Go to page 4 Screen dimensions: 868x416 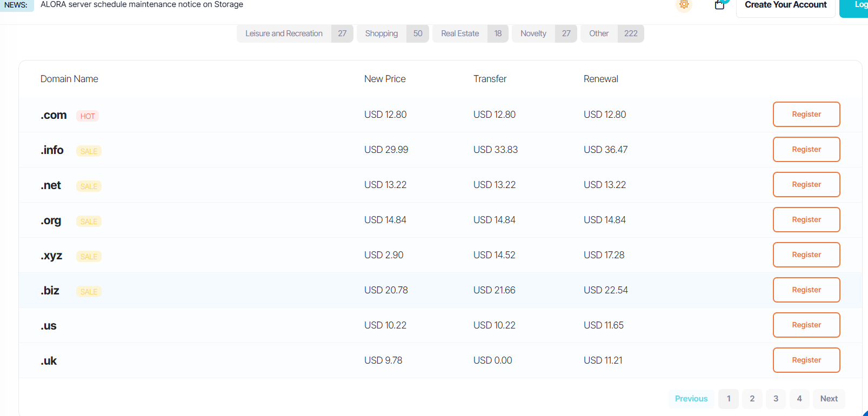[799, 399]
